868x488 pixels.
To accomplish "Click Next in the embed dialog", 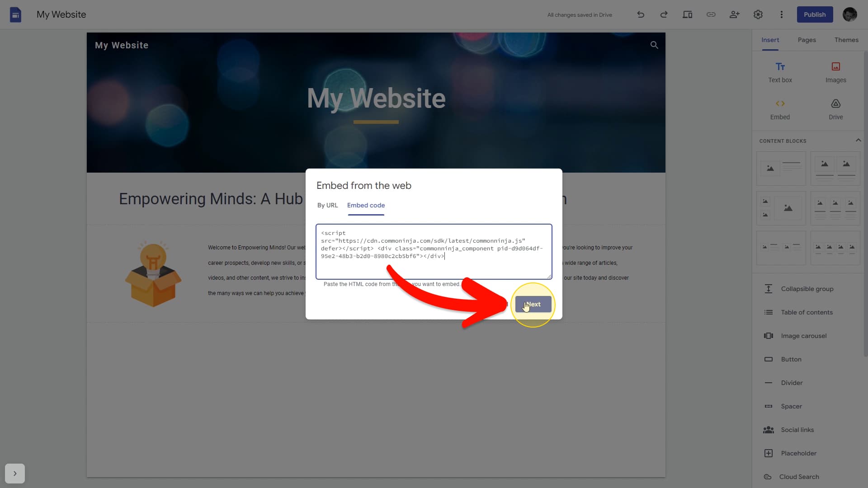I will click(533, 304).
